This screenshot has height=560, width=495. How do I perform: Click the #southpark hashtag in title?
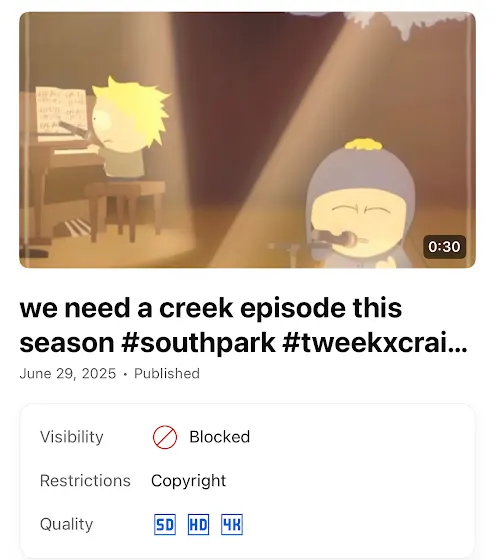point(198,343)
